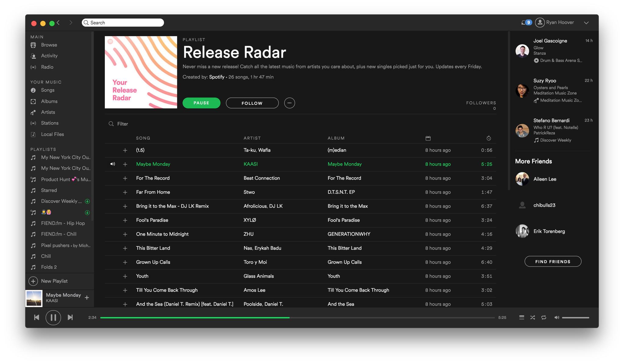624x364 pixels.
Task: Click in the Search field
Action: coord(123,23)
